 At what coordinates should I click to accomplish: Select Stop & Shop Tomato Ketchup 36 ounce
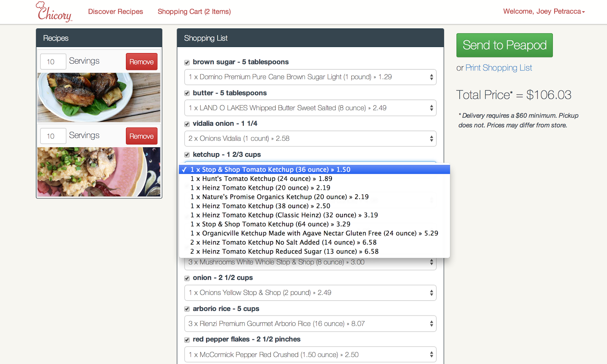click(x=315, y=169)
